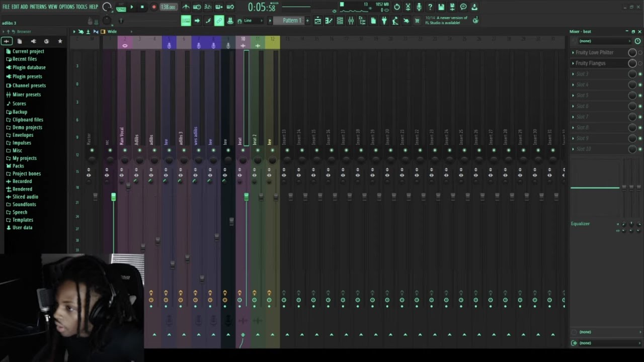
Task: Open the EDIT menu
Action: click(15, 7)
